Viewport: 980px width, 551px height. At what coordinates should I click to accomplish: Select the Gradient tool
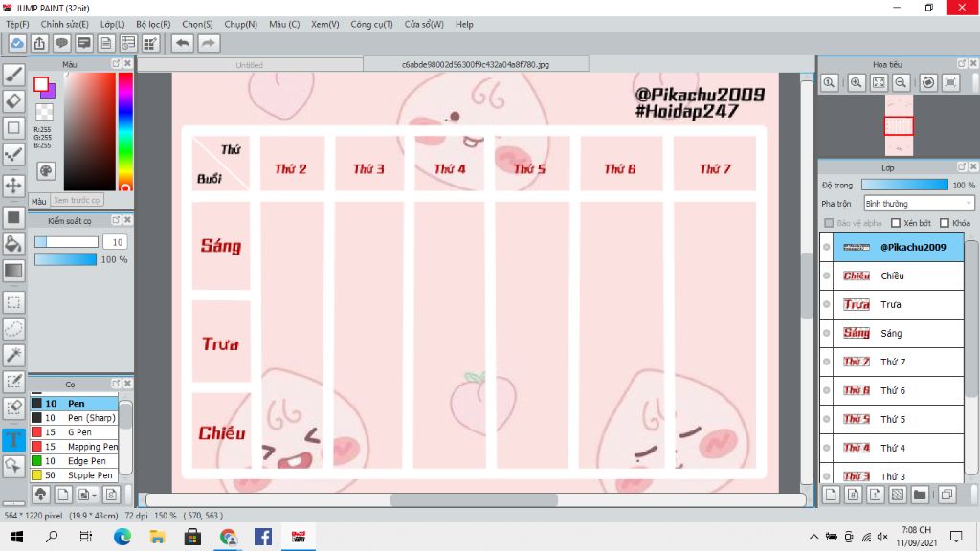[x=13, y=271]
